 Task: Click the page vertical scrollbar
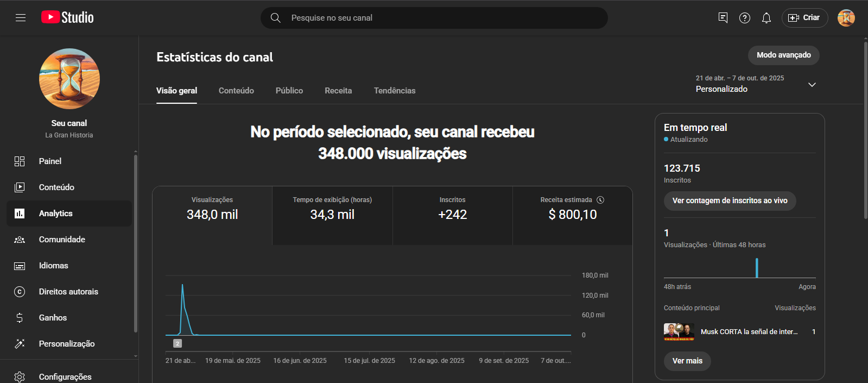tap(865, 129)
